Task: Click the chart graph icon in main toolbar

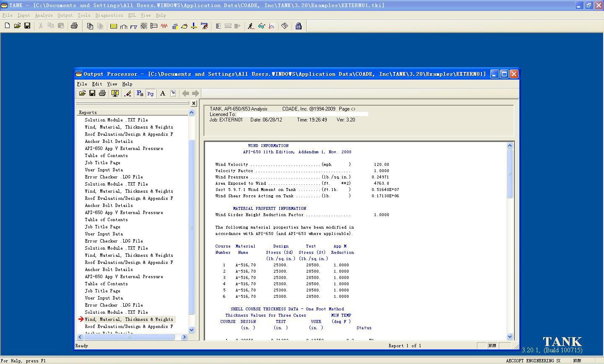Action: (271, 26)
